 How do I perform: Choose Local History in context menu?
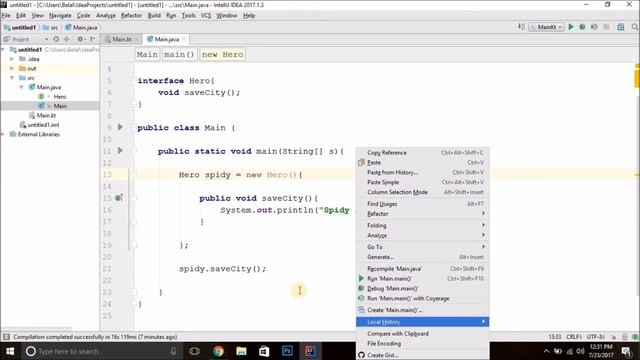pyautogui.click(x=422, y=322)
